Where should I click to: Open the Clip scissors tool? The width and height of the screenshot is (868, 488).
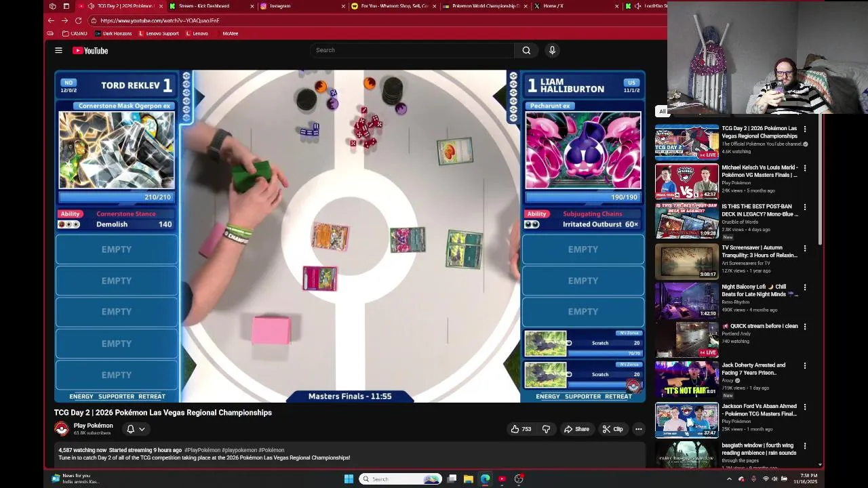[x=612, y=429]
